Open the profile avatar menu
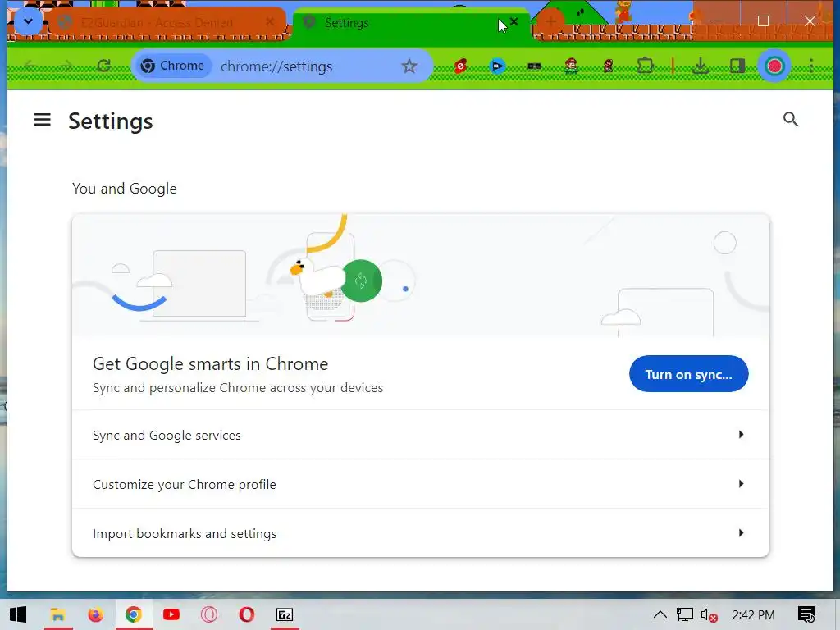Viewport: 840px width, 630px height. coord(774,66)
